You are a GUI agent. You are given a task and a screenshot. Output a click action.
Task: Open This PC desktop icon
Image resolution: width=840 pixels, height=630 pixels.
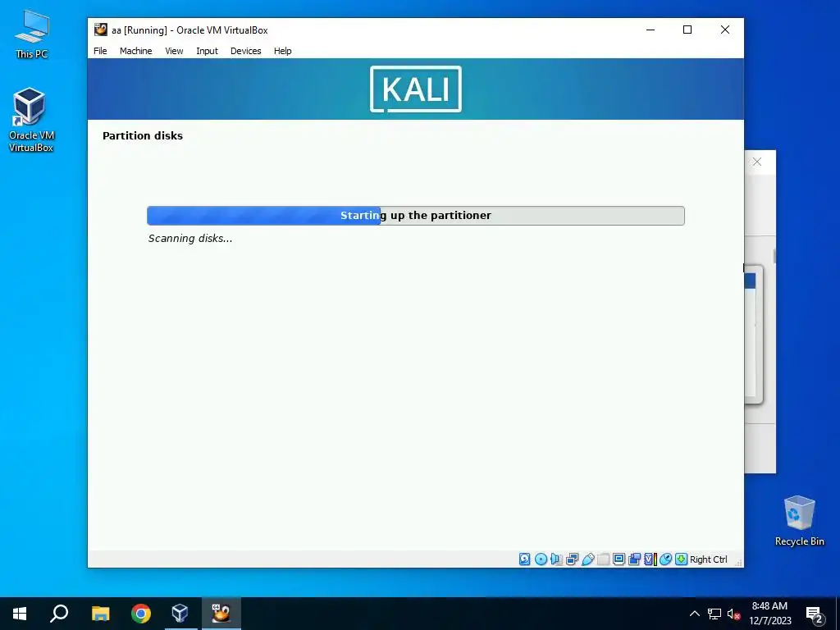32,34
